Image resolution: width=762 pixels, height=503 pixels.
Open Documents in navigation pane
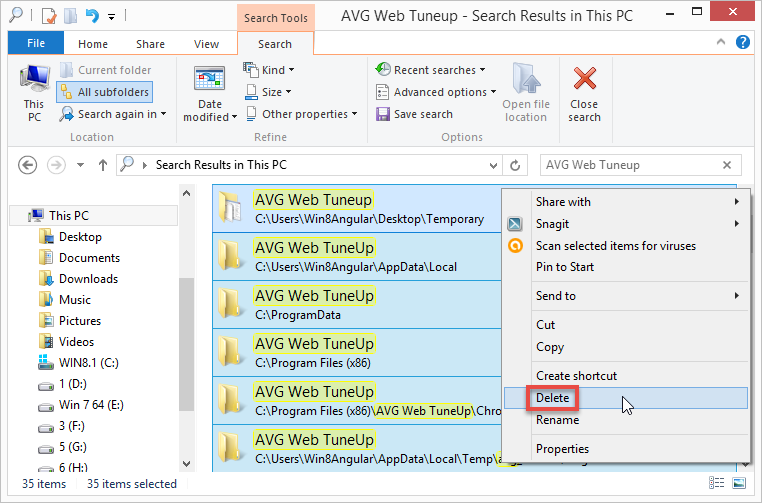tap(80, 258)
